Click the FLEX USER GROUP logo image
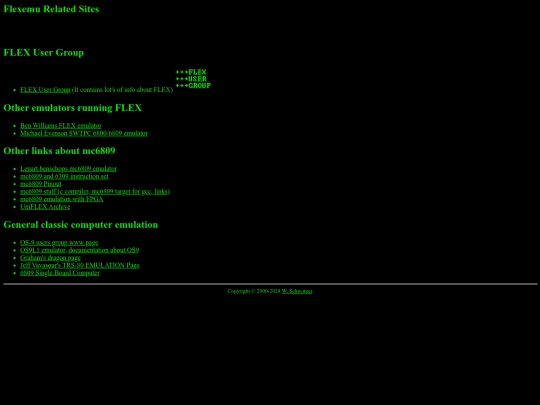 pyautogui.click(x=193, y=79)
